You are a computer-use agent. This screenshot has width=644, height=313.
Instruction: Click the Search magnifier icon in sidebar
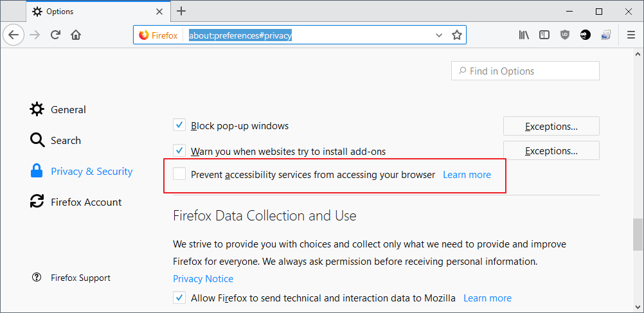(x=37, y=140)
